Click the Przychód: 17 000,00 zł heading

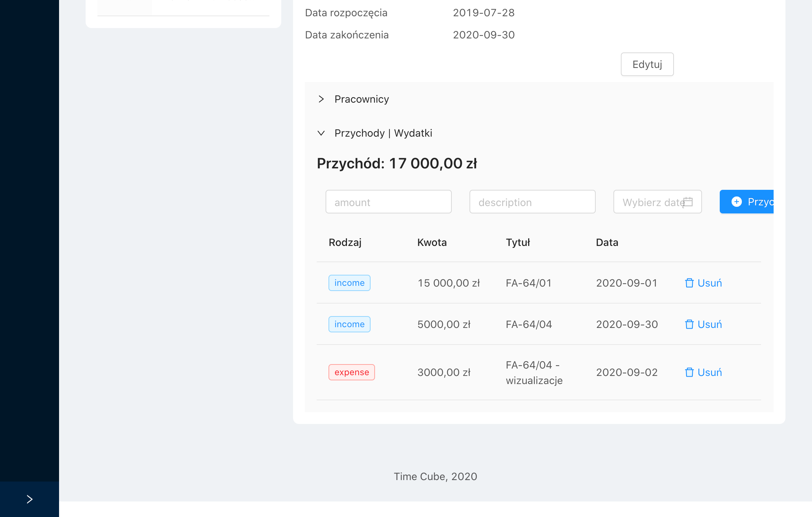coord(397,163)
